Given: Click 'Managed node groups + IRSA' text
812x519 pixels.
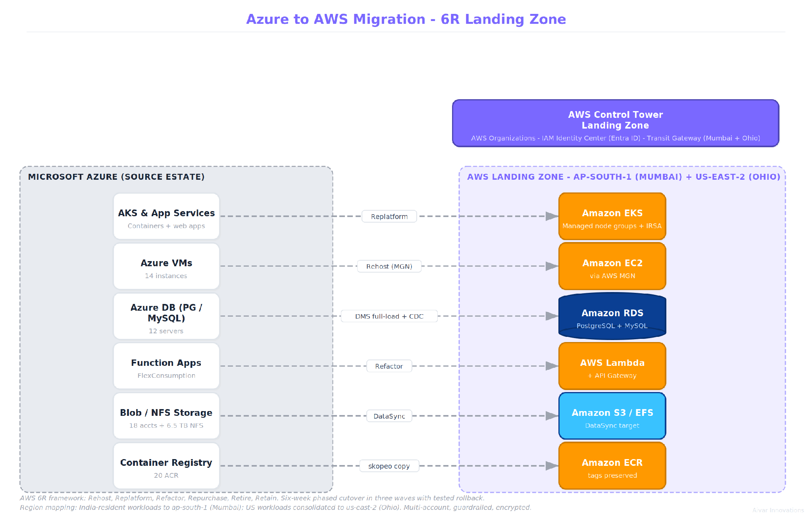Looking at the screenshot, I should click(612, 226).
